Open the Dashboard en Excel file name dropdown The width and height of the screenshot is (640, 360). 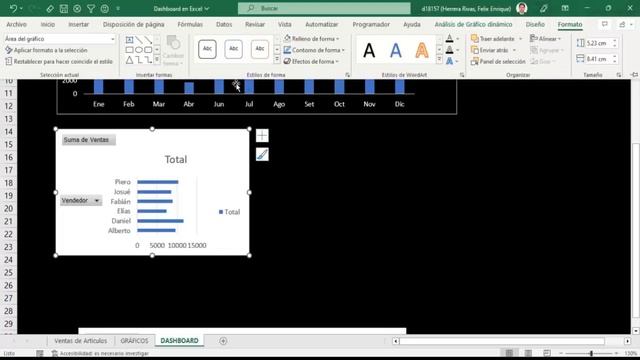(x=181, y=9)
